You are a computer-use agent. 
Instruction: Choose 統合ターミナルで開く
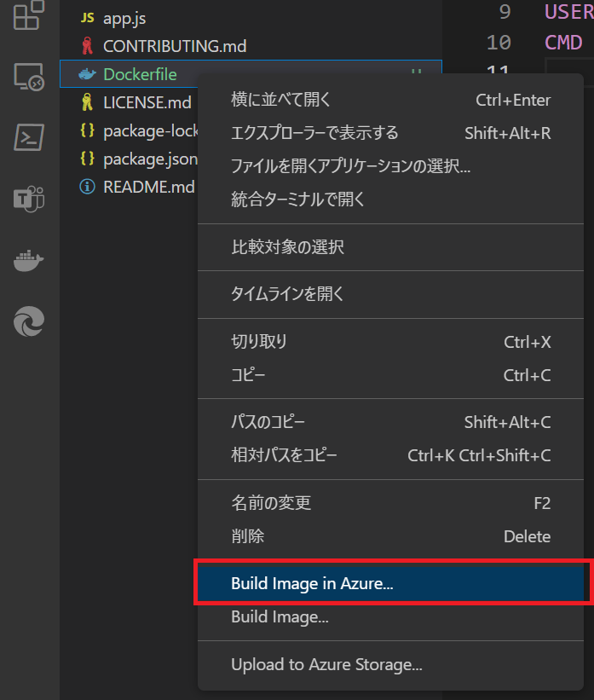(390, 199)
